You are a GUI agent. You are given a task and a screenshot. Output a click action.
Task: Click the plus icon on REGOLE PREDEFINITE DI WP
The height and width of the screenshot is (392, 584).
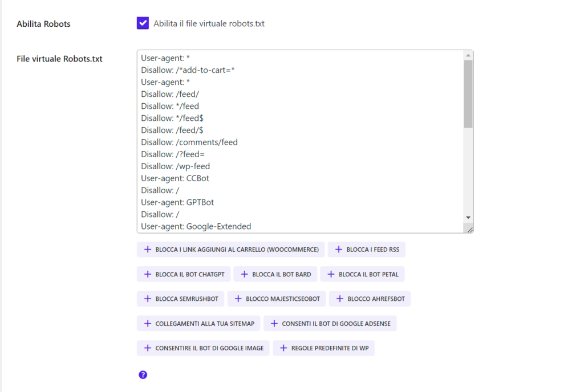[283, 348]
